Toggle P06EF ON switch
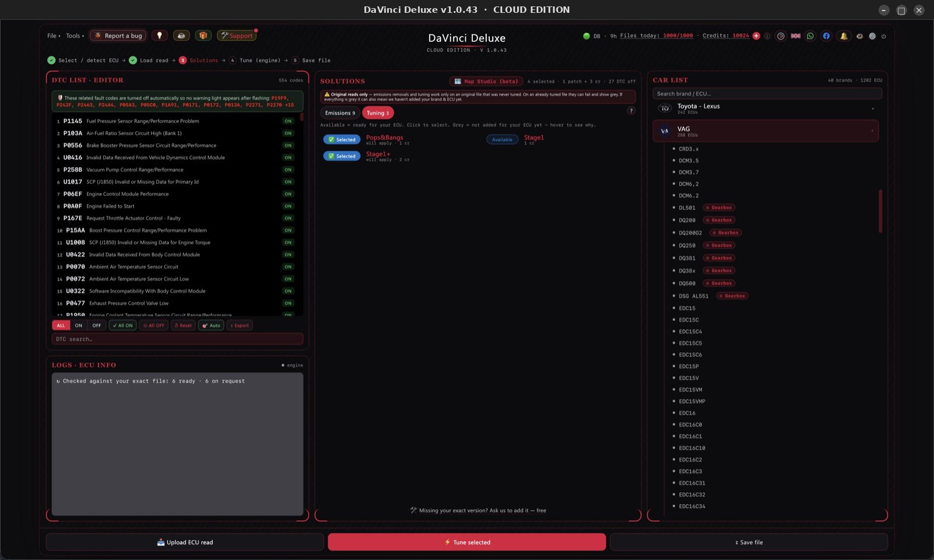Viewport: 934px width, 560px height. pos(288,194)
